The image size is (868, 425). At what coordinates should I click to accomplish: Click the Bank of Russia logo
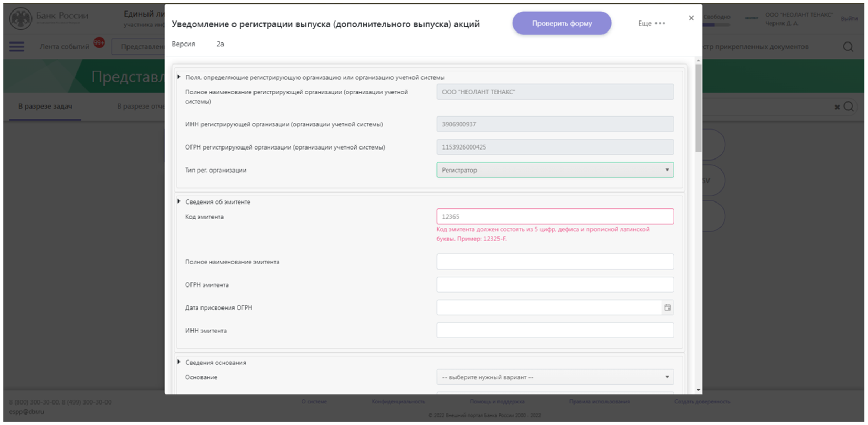click(x=21, y=19)
